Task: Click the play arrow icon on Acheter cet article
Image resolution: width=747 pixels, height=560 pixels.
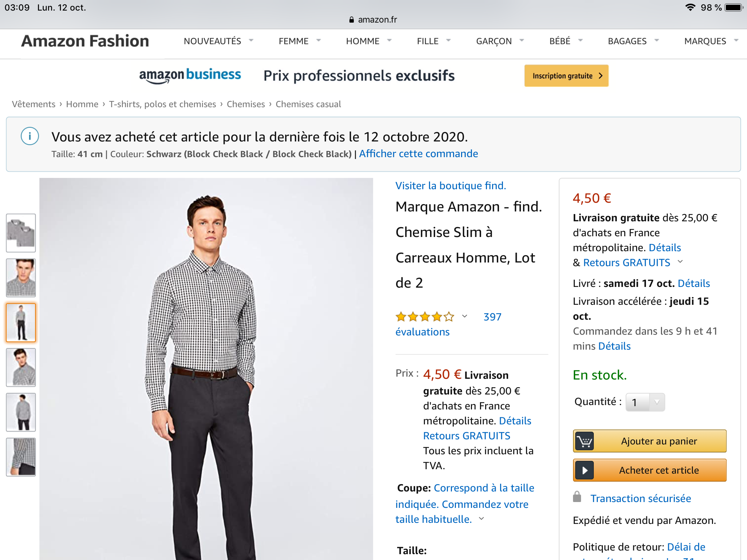Action: [584, 471]
